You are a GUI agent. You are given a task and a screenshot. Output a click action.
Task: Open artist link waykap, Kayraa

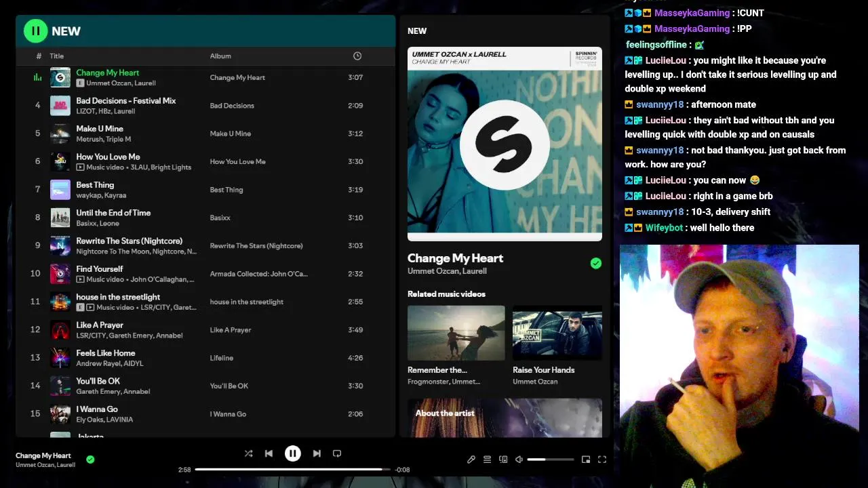101,195
